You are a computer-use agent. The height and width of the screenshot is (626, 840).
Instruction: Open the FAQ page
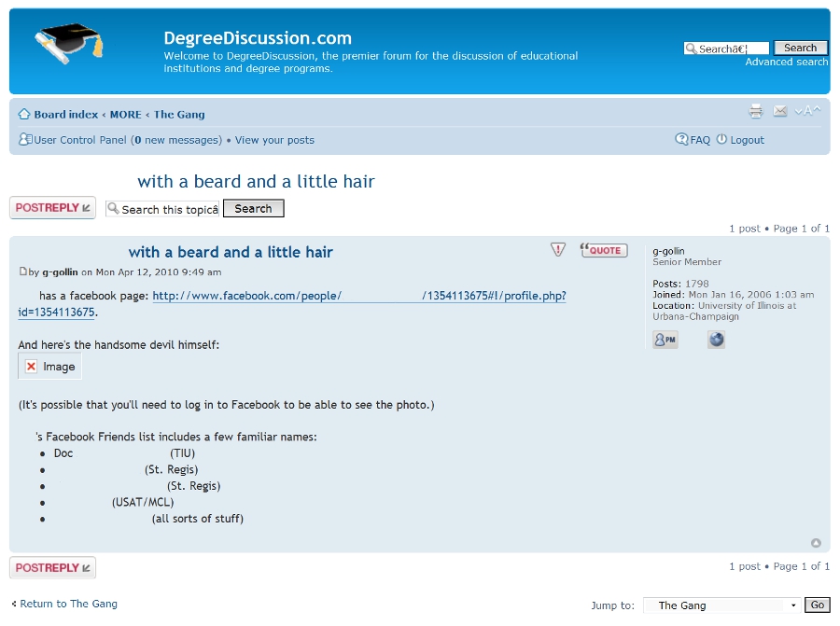(x=700, y=140)
